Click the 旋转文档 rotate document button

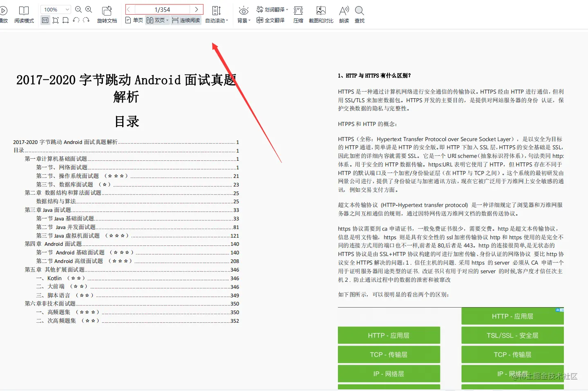pyautogui.click(x=107, y=15)
